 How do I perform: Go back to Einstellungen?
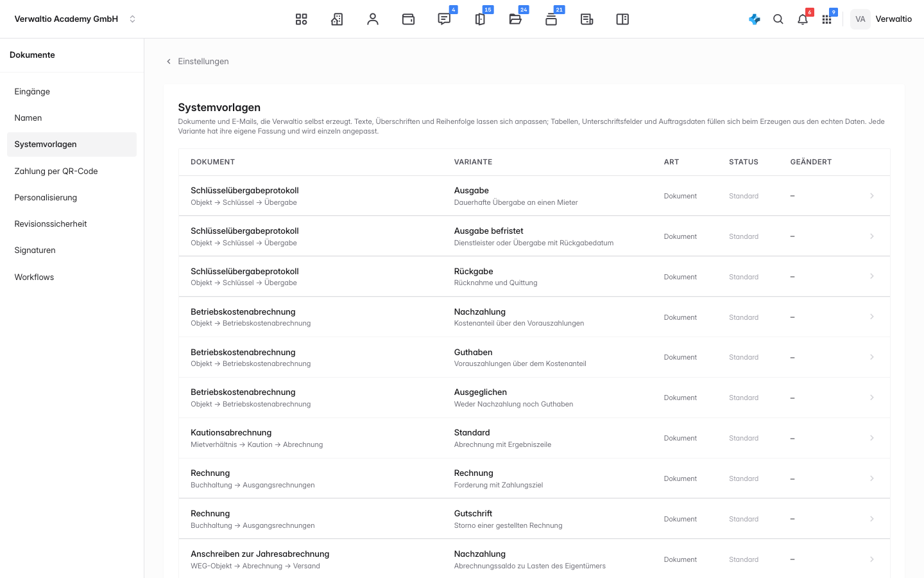click(x=197, y=61)
